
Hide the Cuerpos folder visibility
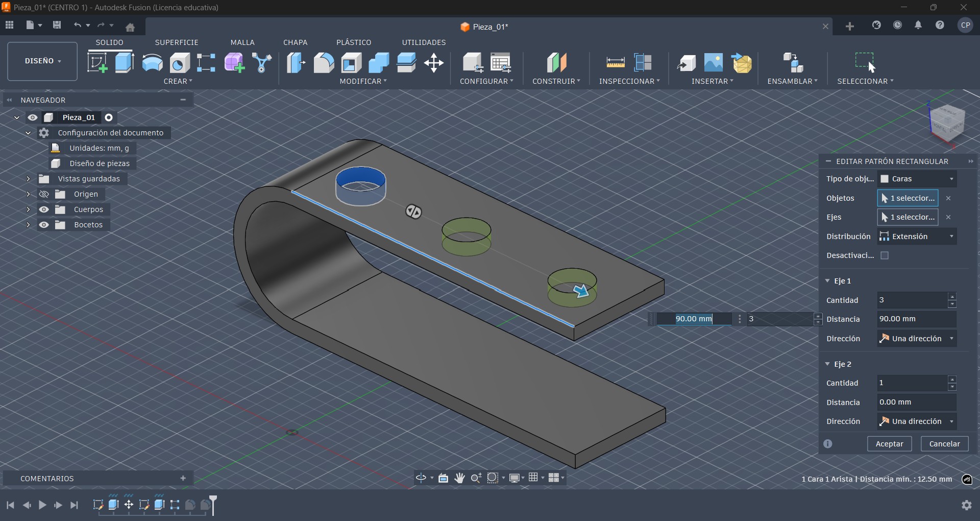[45, 209]
